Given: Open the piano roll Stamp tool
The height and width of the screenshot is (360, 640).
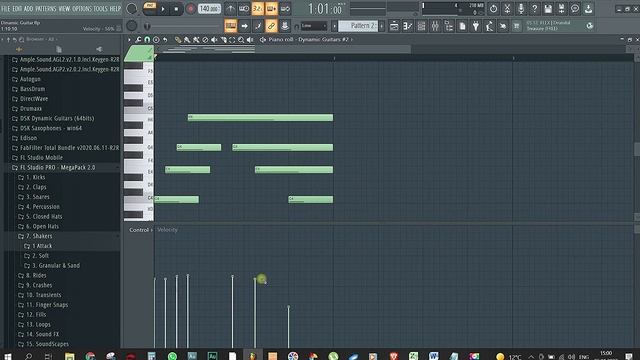Looking at the screenshot, I should [156, 40].
